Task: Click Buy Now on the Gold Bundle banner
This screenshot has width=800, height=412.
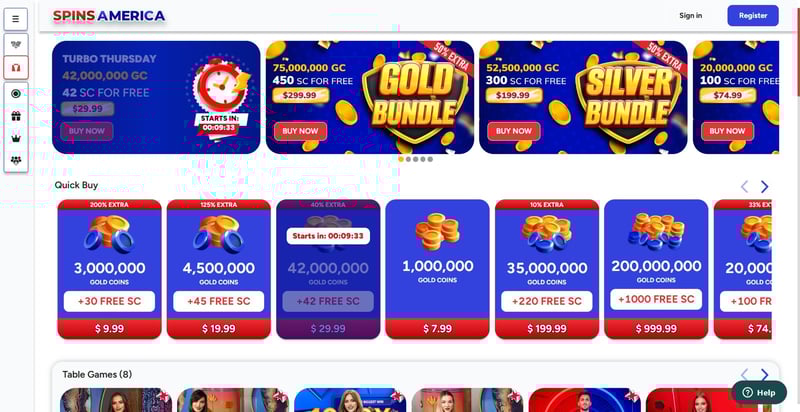Action: (301, 131)
